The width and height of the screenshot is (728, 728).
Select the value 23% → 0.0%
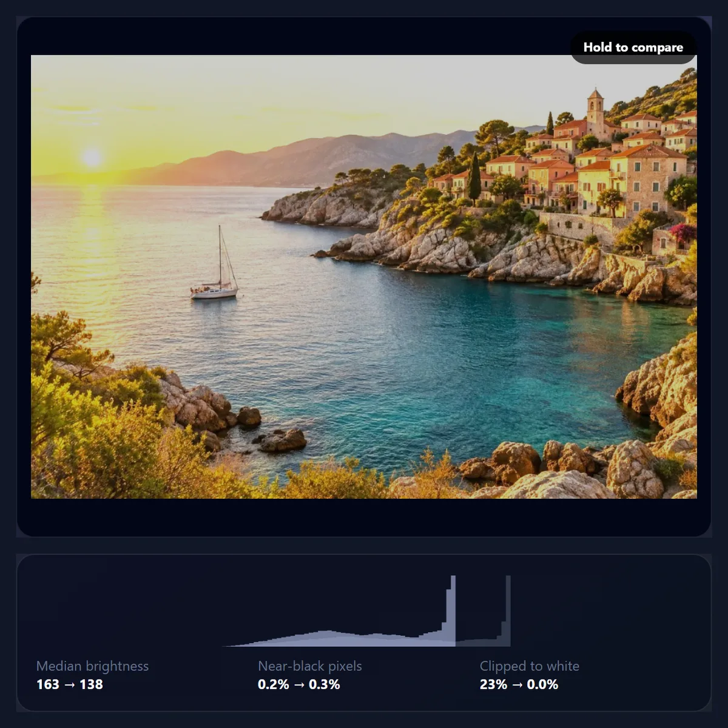click(x=519, y=684)
